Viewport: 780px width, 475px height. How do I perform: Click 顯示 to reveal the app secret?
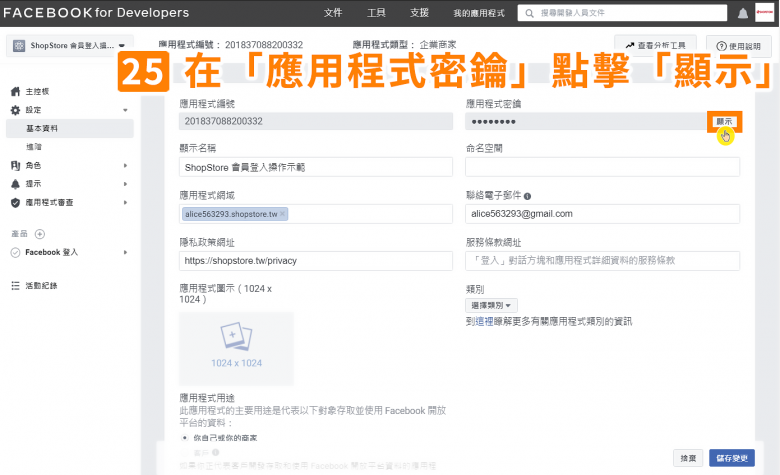tap(724, 121)
